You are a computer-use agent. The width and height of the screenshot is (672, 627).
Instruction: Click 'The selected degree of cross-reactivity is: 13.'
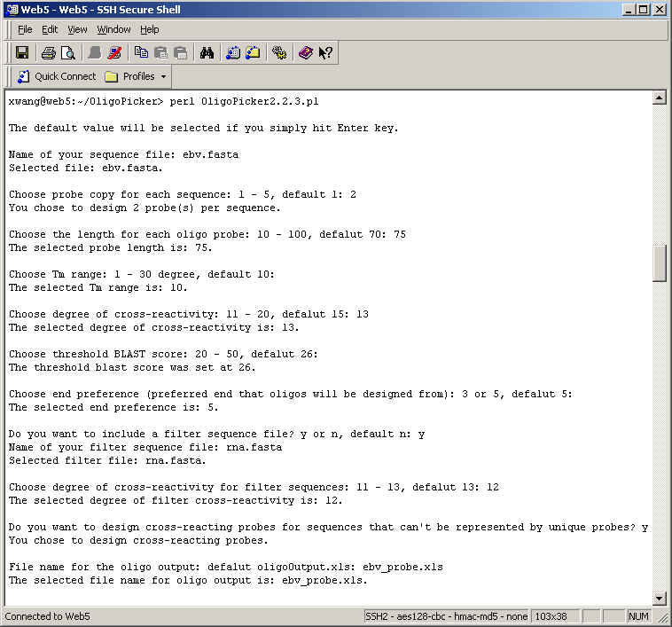tap(154, 327)
